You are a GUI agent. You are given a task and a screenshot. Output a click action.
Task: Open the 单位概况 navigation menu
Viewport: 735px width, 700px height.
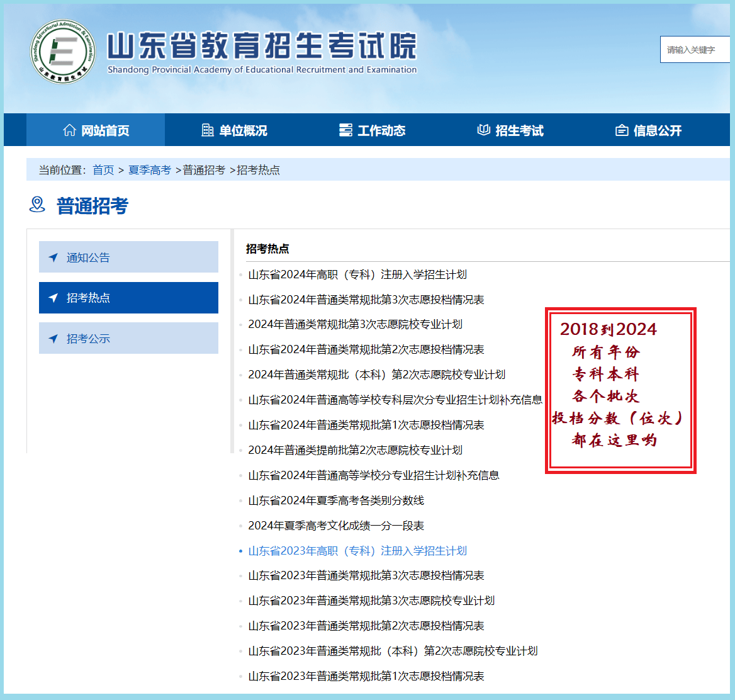[x=234, y=130]
